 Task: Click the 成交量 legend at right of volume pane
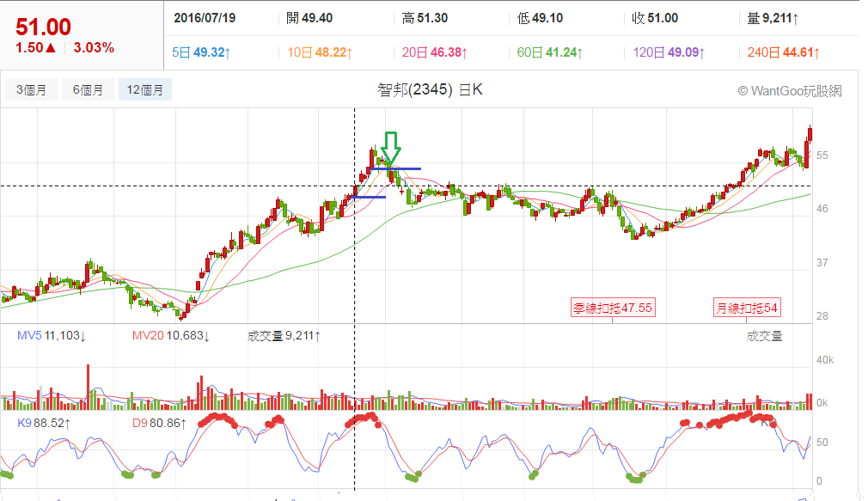[765, 336]
